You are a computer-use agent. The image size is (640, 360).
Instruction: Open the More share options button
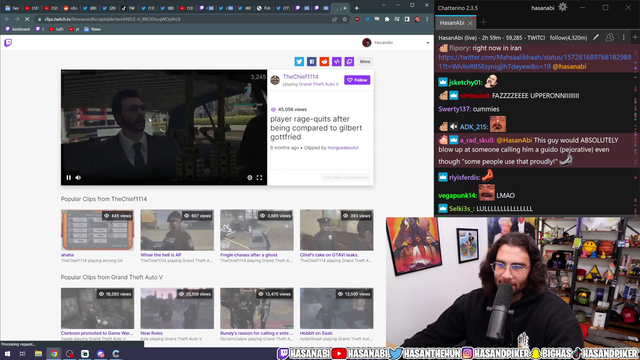coord(365,61)
